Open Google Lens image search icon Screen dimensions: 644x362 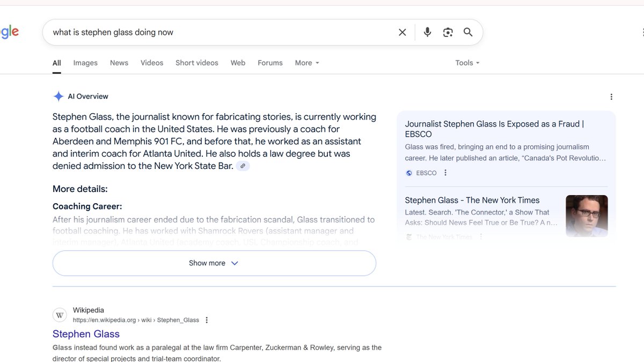(448, 32)
